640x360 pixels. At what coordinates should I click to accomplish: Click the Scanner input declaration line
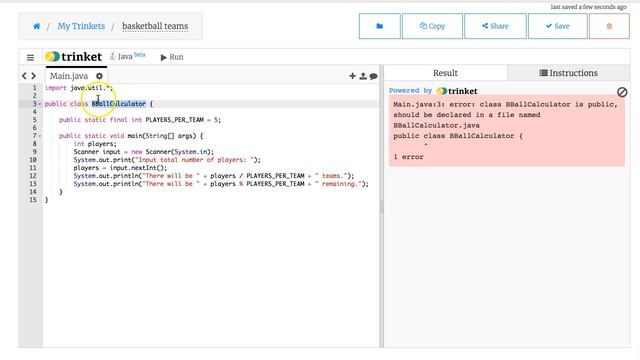(144, 152)
